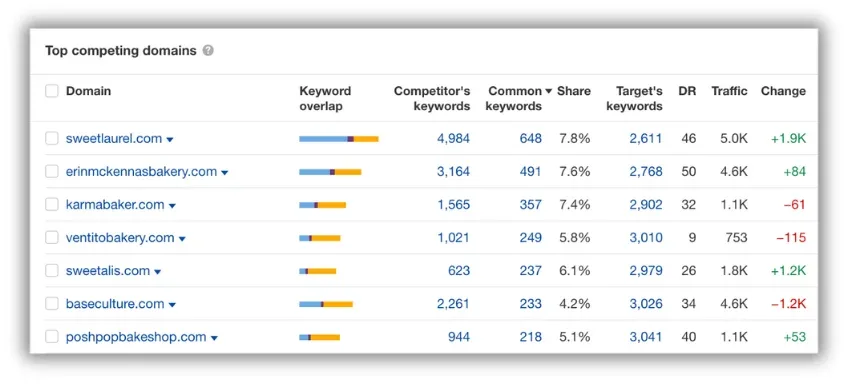Expand the dropdown arrow beside sweetlaurel.com
Viewport: 848px width, 386px height.
click(170, 139)
